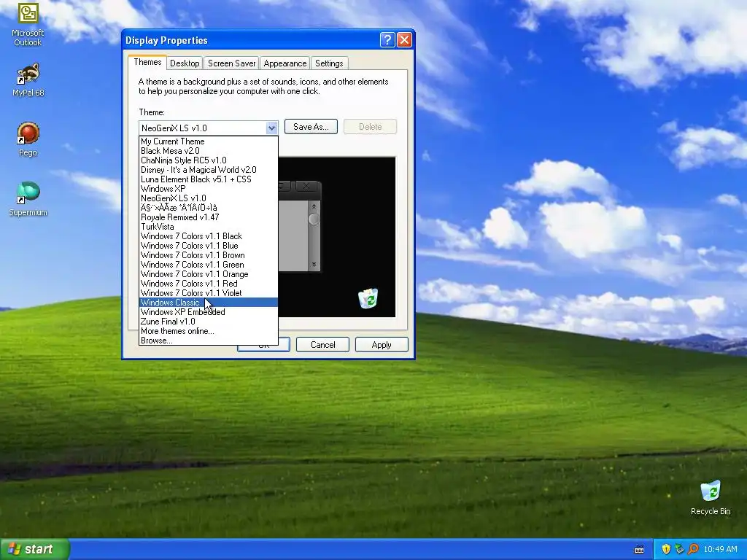
Task: Select the Supermium desktop shortcut
Action: pyautogui.click(x=28, y=199)
